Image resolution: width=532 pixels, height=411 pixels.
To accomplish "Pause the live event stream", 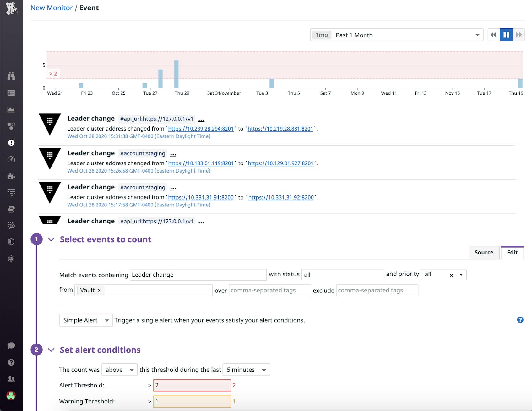I will tap(506, 35).
